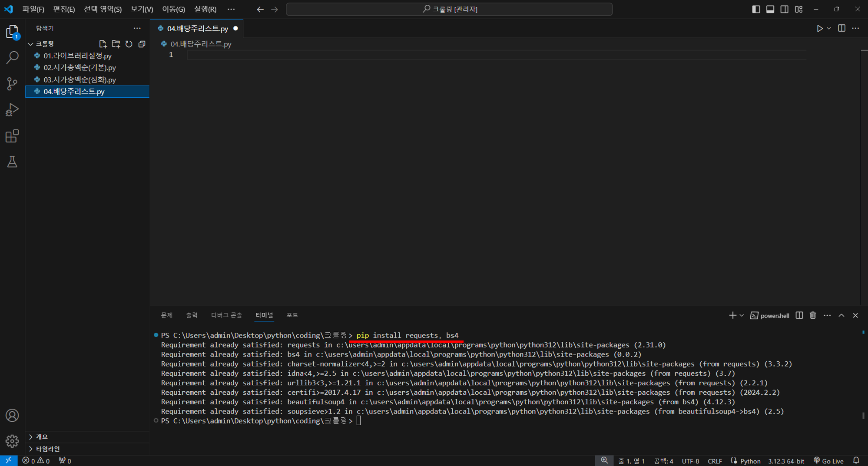Go to line via 줄 1, 열 1
868x466 pixels.
(631, 461)
